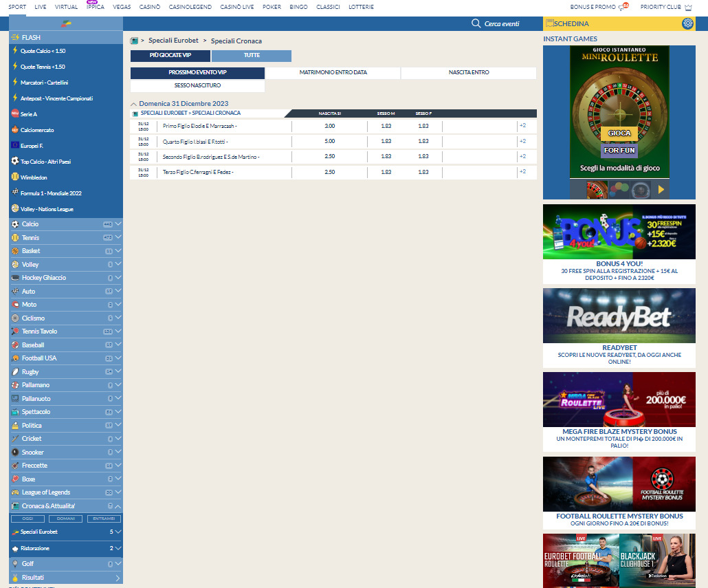
Task: Click the Politica icon
Action: pyautogui.click(x=15, y=426)
